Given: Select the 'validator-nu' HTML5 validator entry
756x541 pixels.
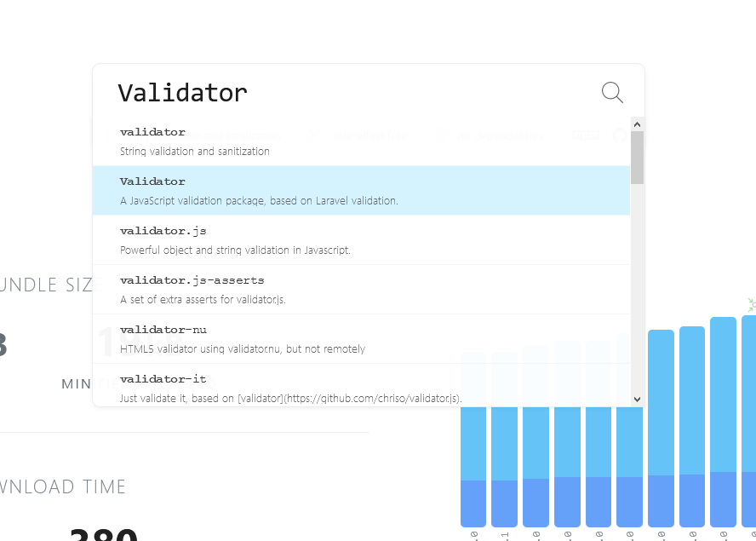Looking at the screenshot, I should [341, 338].
